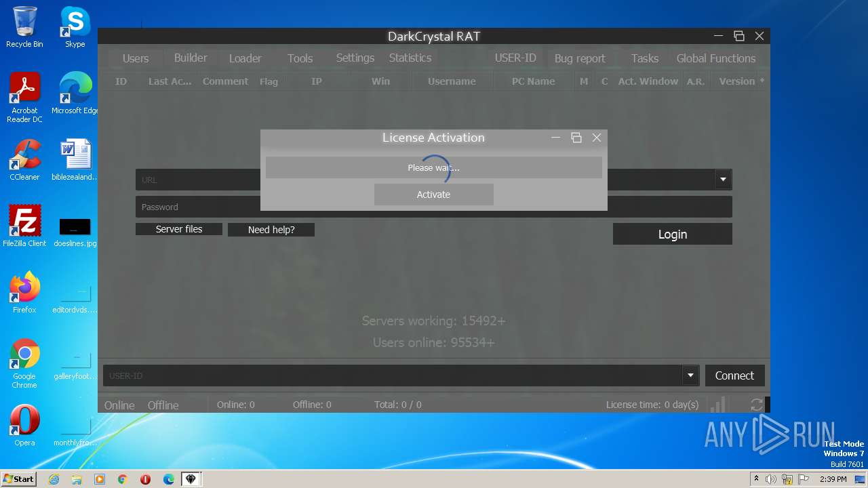The image size is (868, 488).
Task: Click the Password input field
Action: [x=434, y=207]
